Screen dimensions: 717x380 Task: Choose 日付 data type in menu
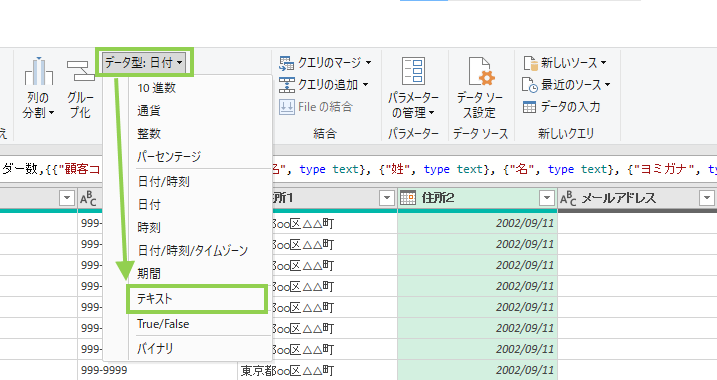(x=149, y=204)
